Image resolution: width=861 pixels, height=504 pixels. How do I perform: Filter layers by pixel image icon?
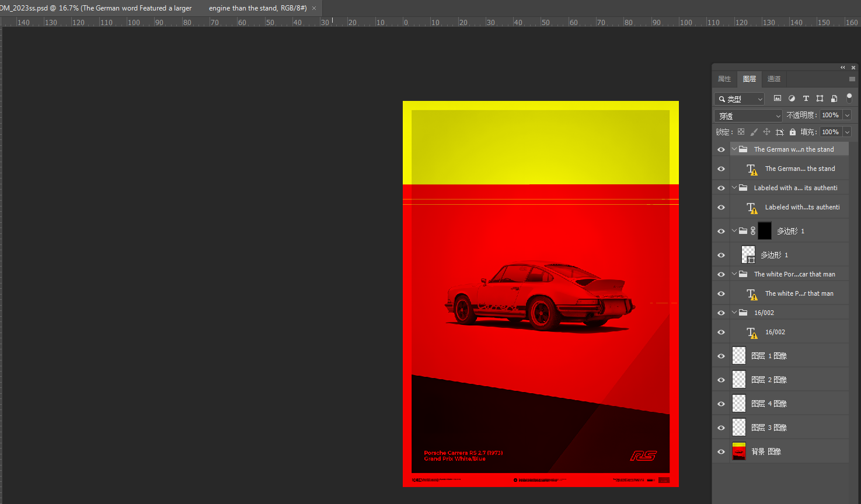[778, 99]
